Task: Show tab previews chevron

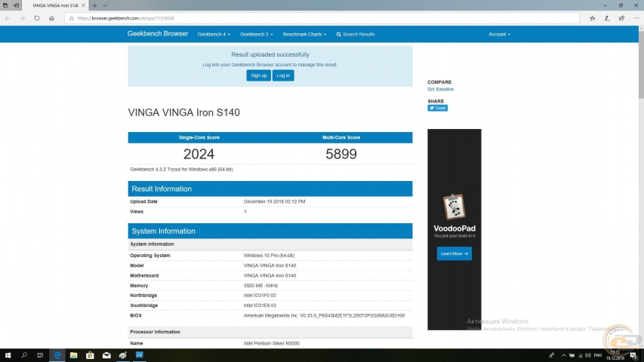Action: coord(106,5)
